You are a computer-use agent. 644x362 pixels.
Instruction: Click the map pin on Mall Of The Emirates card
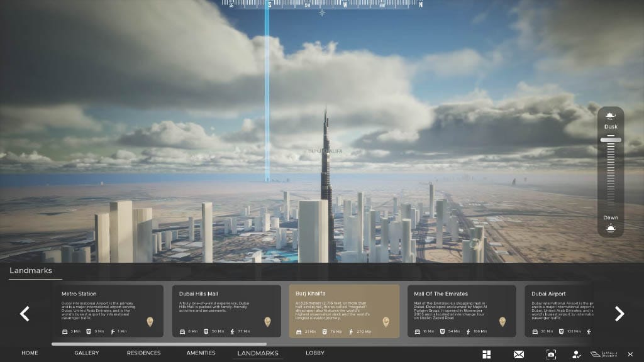tap(502, 322)
